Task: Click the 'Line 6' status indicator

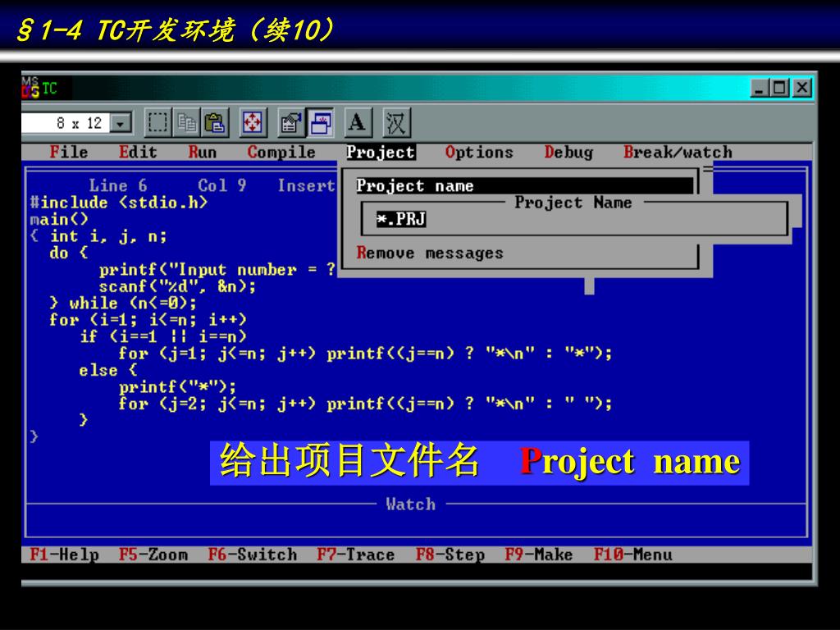Action: click(118, 185)
